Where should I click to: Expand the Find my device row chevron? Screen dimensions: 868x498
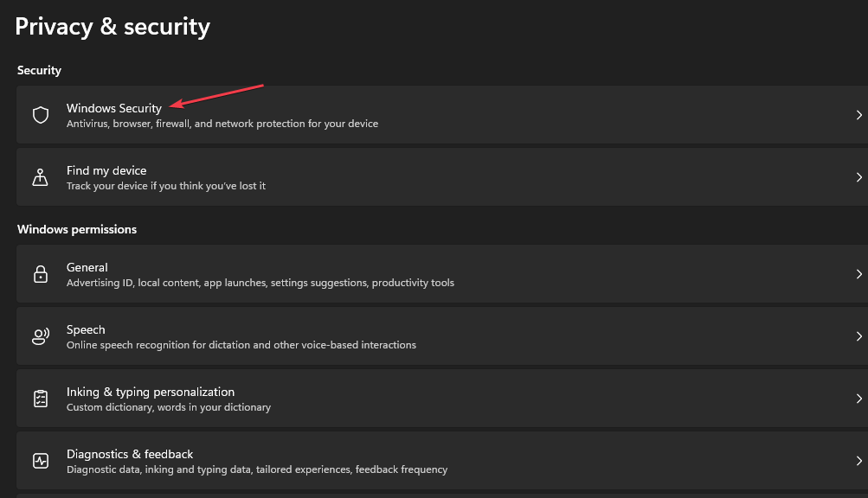pos(858,176)
